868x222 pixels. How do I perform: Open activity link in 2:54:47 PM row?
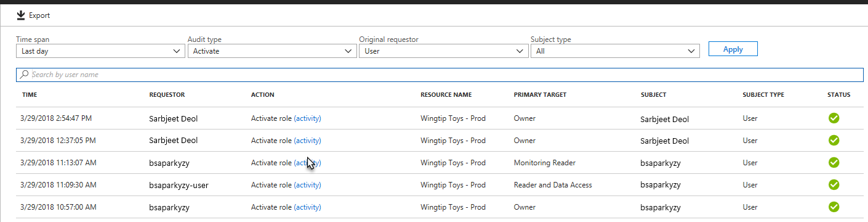point(307,118)
